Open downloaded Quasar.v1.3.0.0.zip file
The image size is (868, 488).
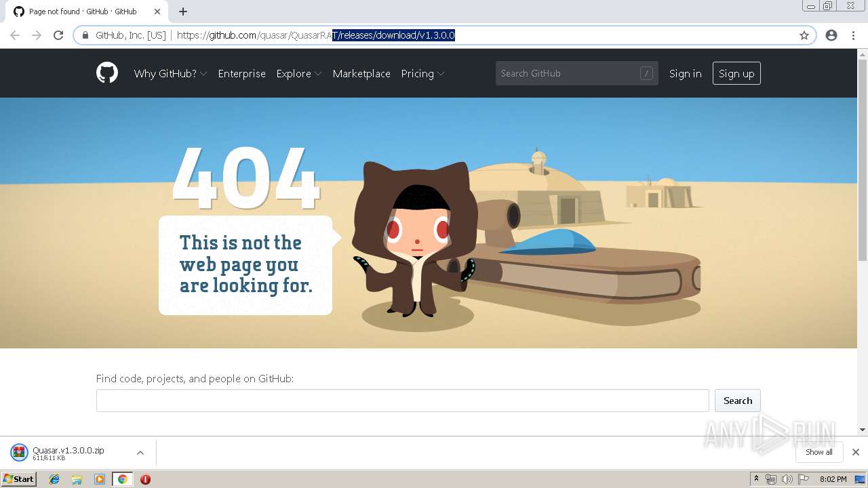tap(68, 453)
